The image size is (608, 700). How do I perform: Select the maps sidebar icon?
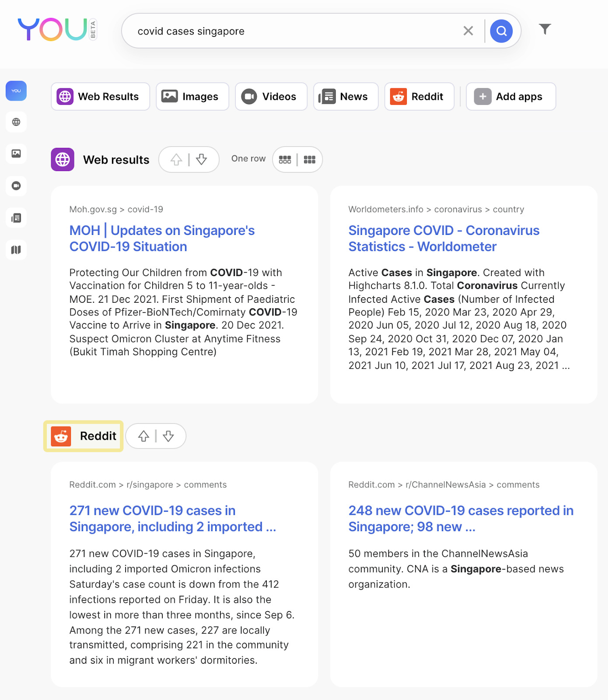[16, 250]
